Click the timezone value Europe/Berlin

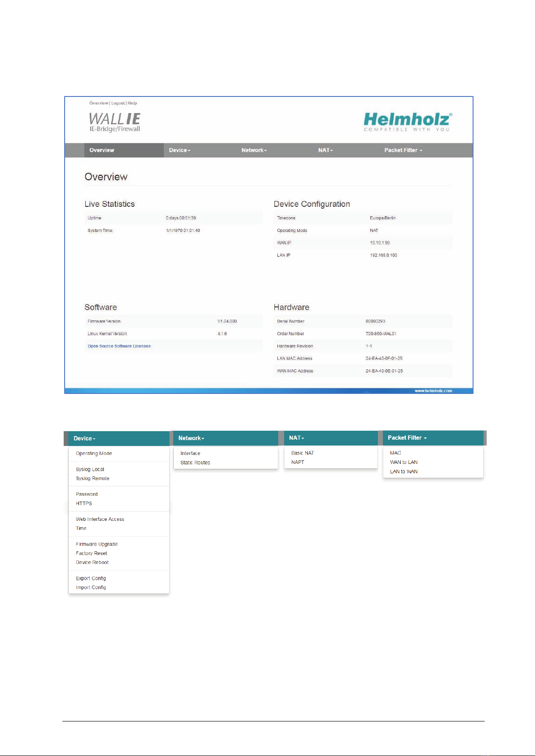coord(383,218)
